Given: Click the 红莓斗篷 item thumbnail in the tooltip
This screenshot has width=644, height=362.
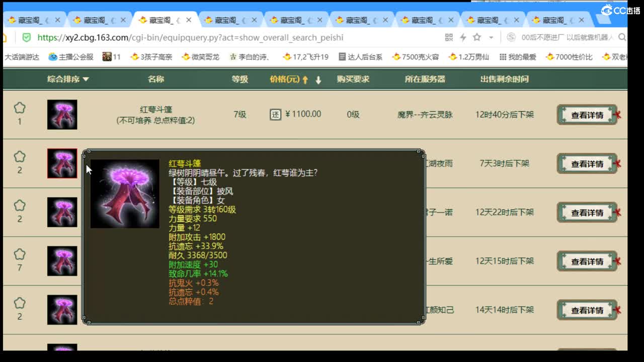Looking at the screenshot, I should [125, 194].
